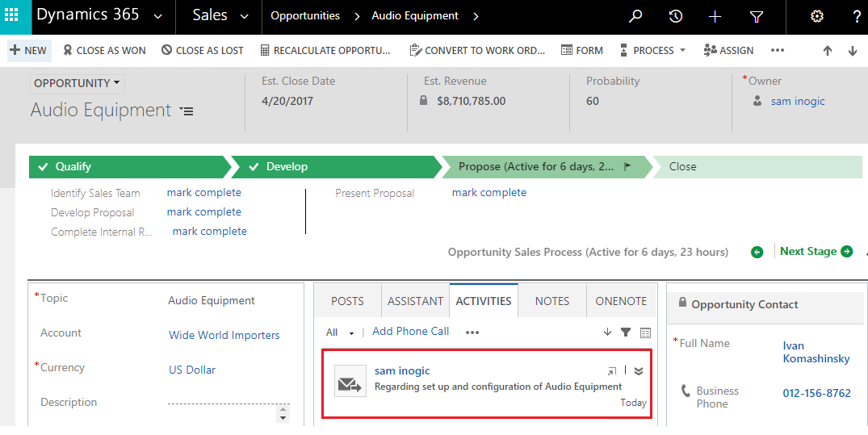Viewport: 868px width, 435px height.
Task: Click CLOSE AS WON
Action: 105,50
